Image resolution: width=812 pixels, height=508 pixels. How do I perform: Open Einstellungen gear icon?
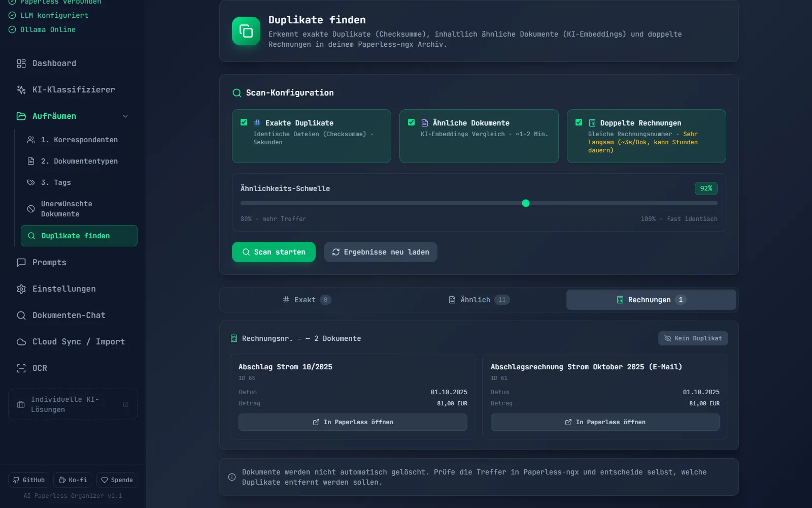[21, 289]
